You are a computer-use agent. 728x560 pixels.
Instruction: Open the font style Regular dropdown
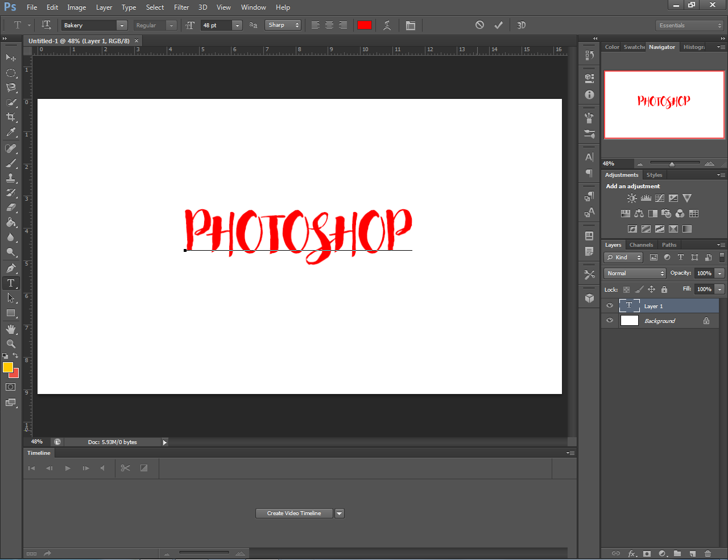point(171,25)
